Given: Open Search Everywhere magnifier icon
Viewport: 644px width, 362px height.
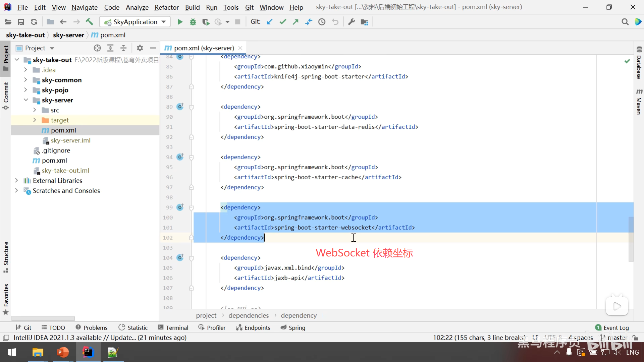Looking at the screenshot, I should point(625,22).
